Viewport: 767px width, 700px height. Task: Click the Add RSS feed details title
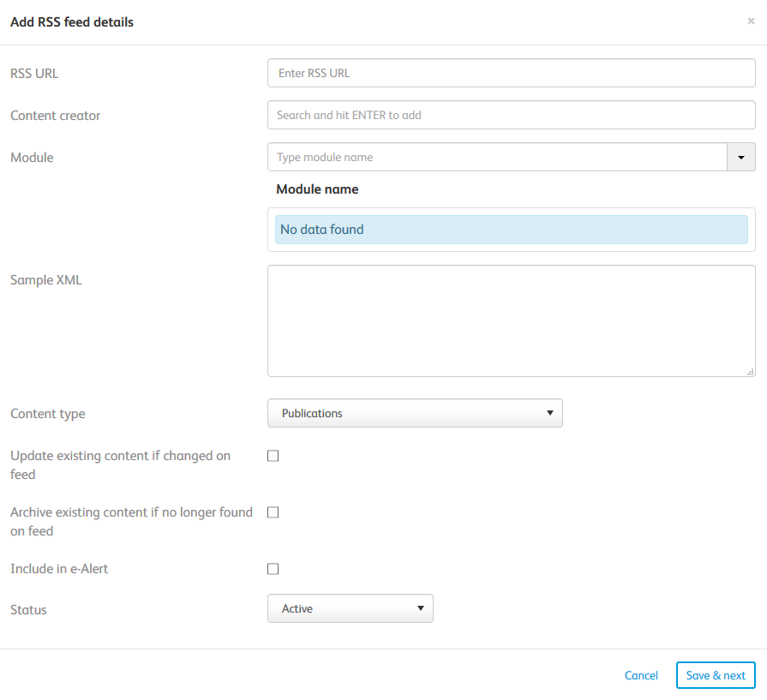point(72,22)
